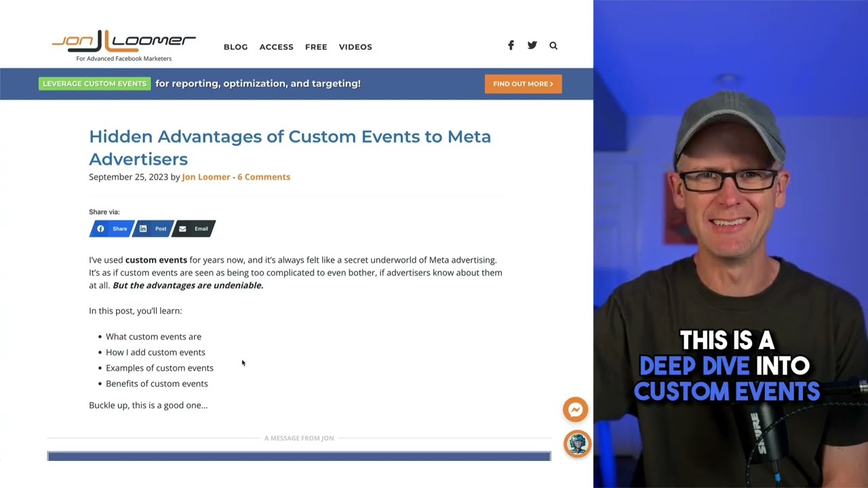
Task: Click the avatar chat widget icon
Action: [x=577, y=444]
